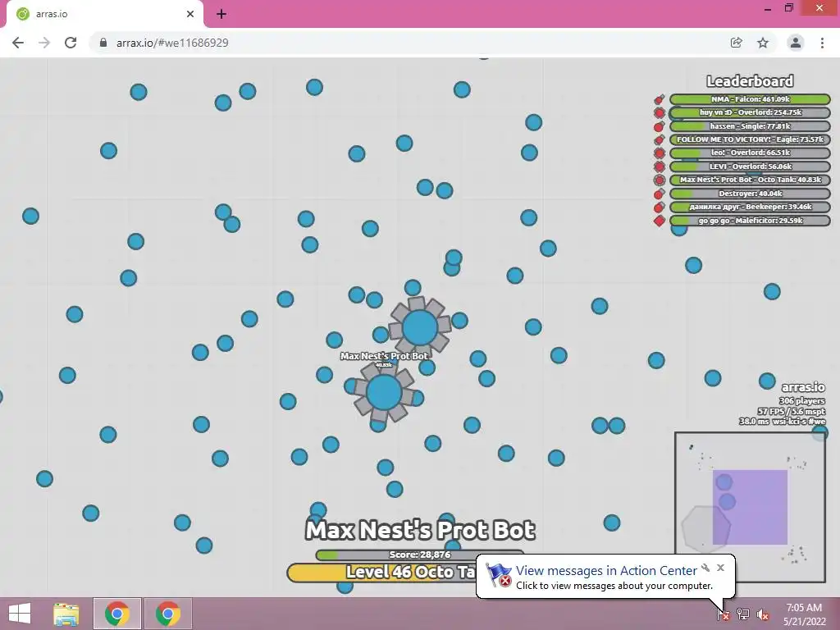The image size is (840, 630).
Task: Click the purple zone on the minimap
Action: (x=750, y=507)
